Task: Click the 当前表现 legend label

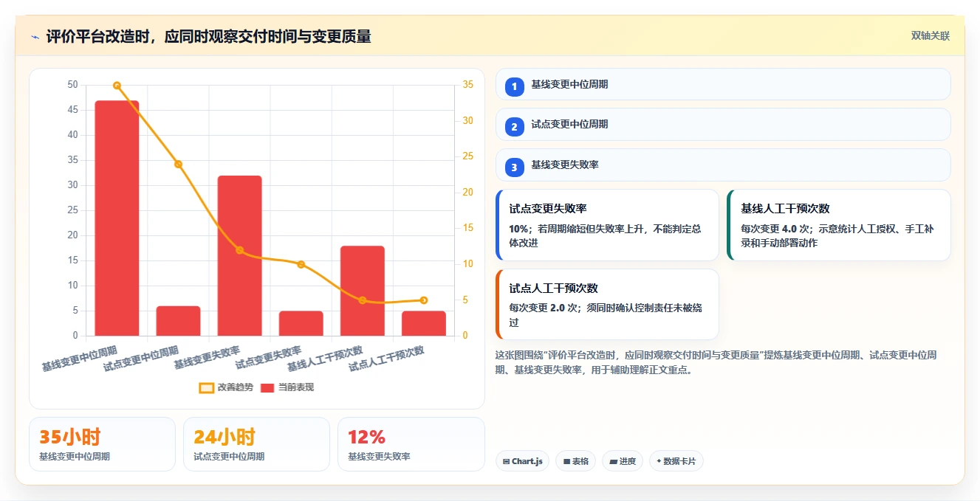Action: tap(295, 387)
